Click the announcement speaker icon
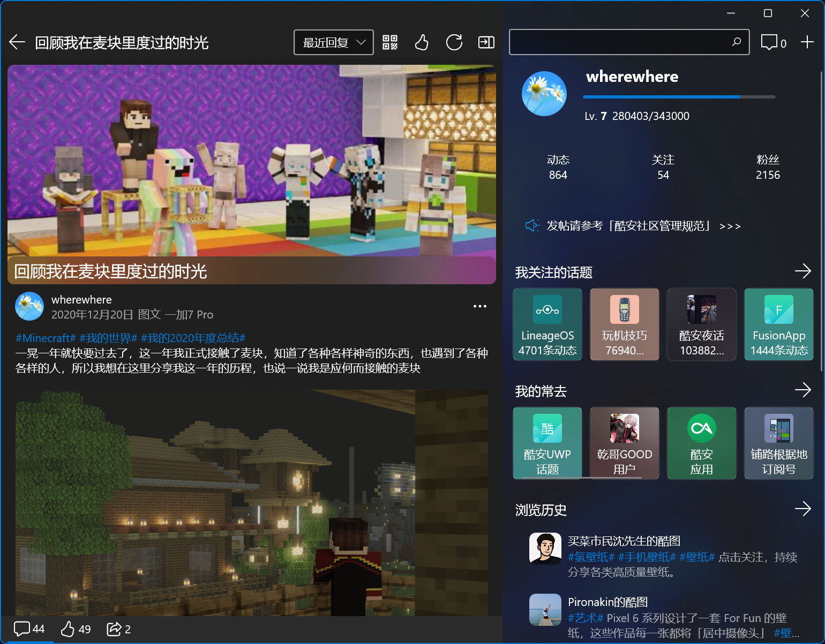Viewport: 825px width, 644px height. 531,225
